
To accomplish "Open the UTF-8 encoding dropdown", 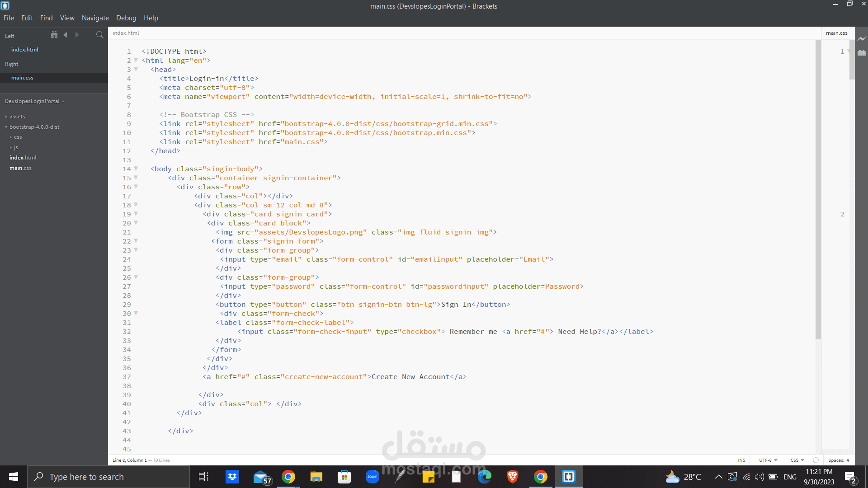I will point(768,460).
